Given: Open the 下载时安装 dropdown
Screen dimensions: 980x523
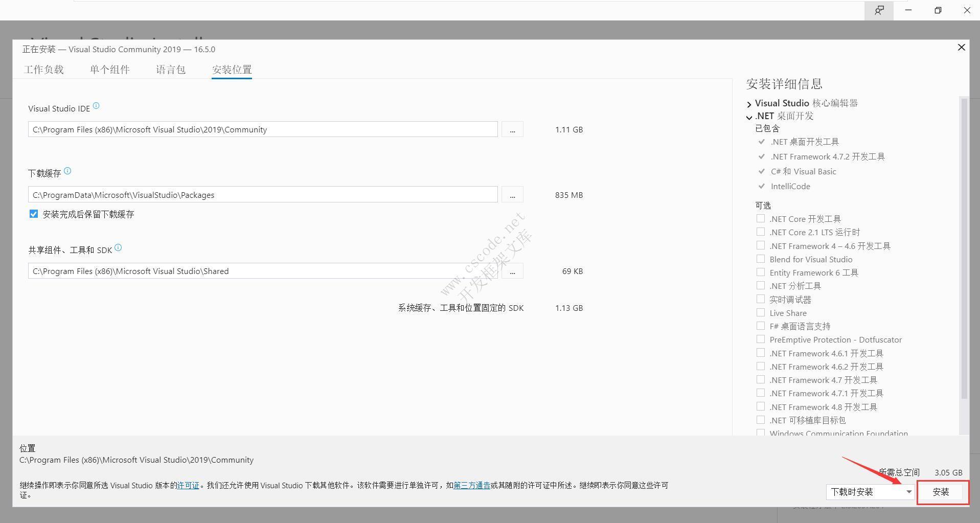Looking at the screenshot, I should tap(908, 491).
